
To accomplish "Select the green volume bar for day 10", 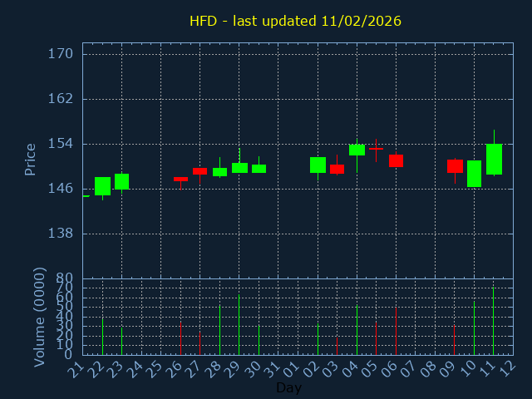I will click(x=474, y=328).
